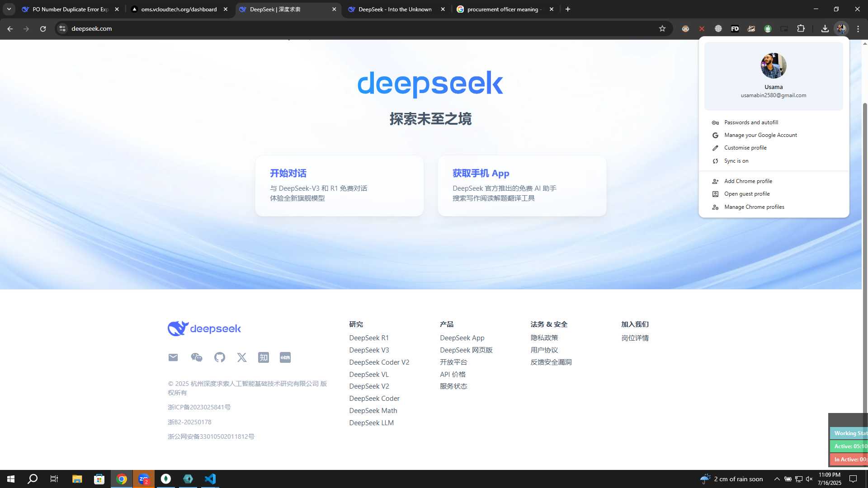Select Customise profile
Image resolution: width=868 pixels, height=488 pixels.
774,148
